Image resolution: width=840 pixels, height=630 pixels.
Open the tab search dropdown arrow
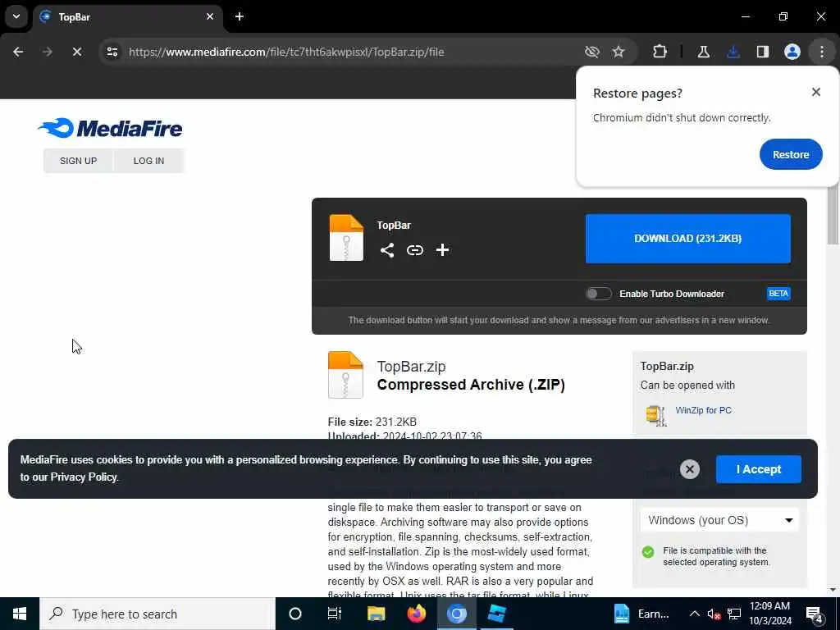[x=16, y=16]
